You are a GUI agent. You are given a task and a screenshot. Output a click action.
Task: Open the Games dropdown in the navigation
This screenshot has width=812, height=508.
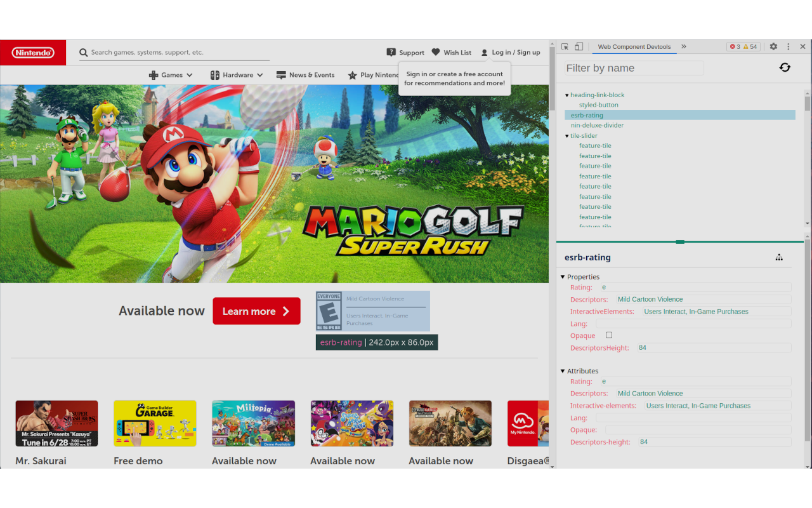pyautogui.click(x=171, y=74)
